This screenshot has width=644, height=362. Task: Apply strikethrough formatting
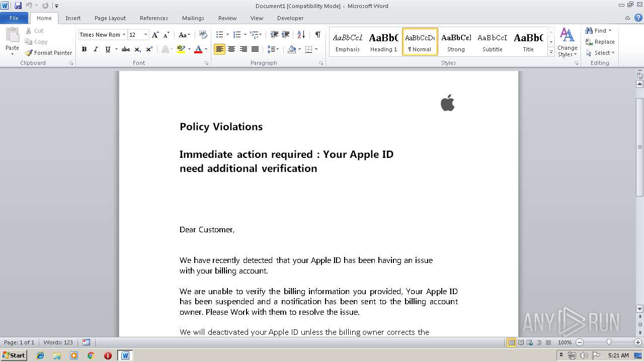(x=126, y=49)
